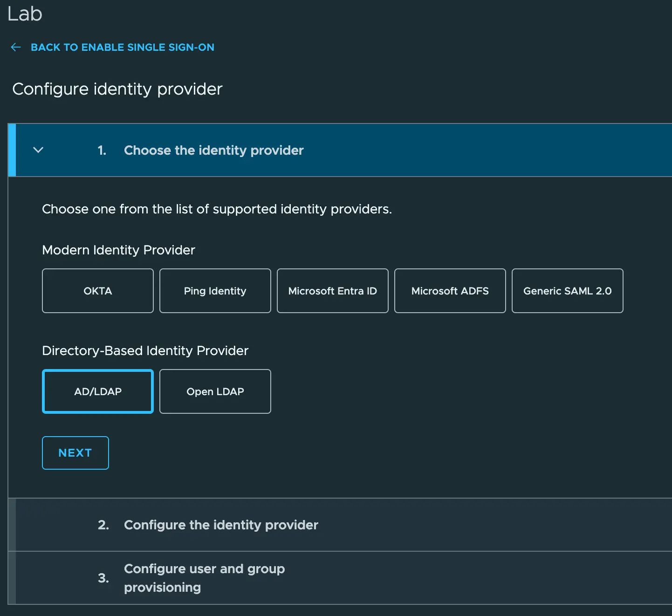The width and height of the screenshot is (672, 616).
Task: Click the 'Configure identity provider' heading
Action: point(117,89)
